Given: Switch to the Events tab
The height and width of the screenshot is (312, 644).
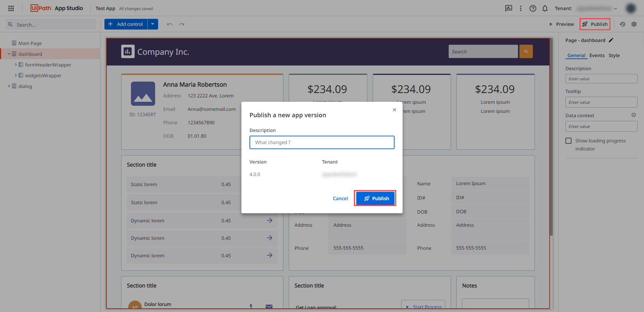Looking at the screenshot, I should [x=597, y=55].
